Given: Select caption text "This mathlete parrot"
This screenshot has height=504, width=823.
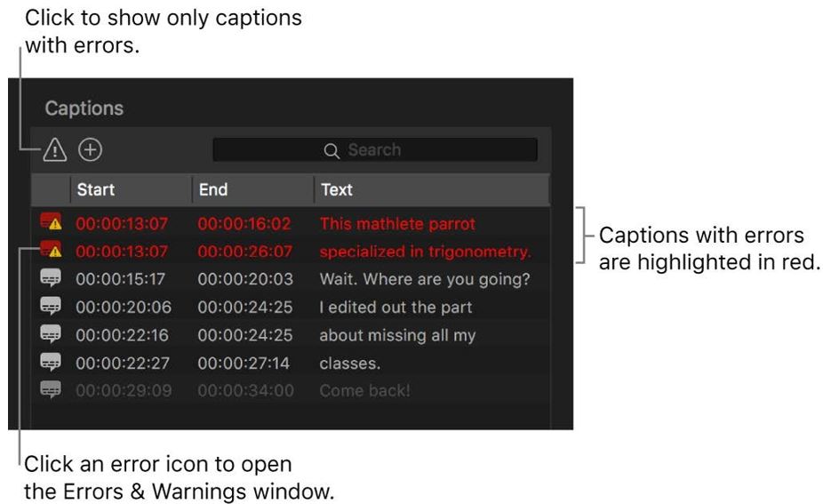Looking at the screenshot, I should point(397,224).
